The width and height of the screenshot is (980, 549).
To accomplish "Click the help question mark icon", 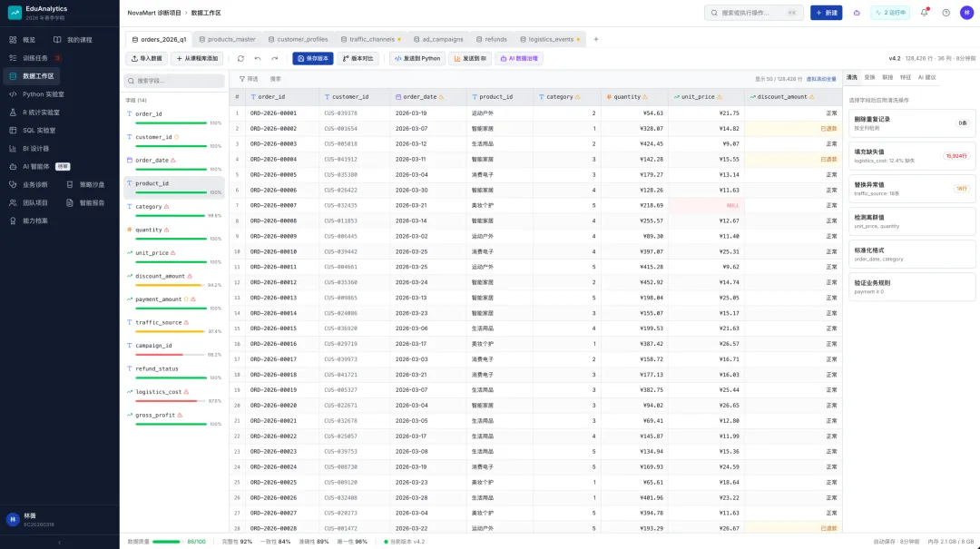I will pyautogui.click(x=946, y=13).
